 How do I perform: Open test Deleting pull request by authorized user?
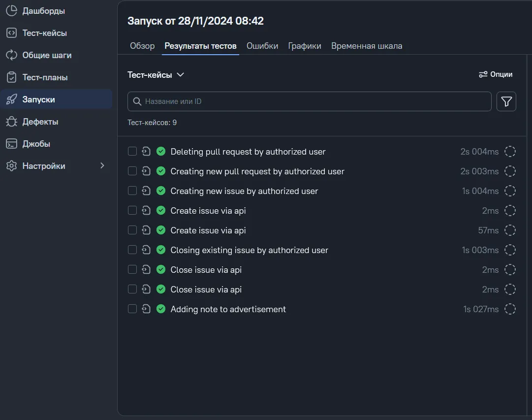[x=248, y=152]
